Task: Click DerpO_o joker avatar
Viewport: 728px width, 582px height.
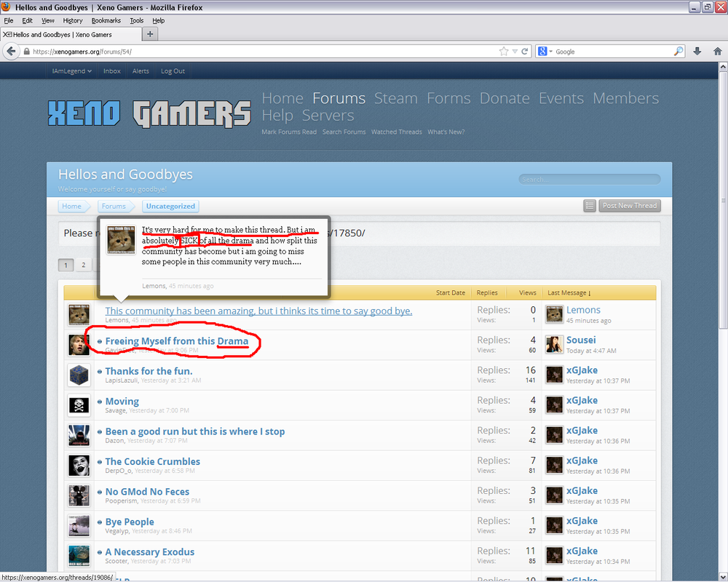Action: (79, 466)
